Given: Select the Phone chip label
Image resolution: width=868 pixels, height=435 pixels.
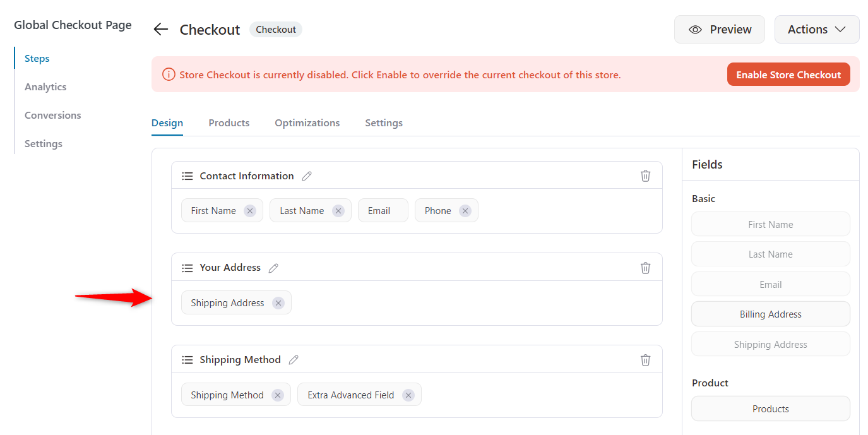Looking at the screenshot, I should tap(438, 211).
